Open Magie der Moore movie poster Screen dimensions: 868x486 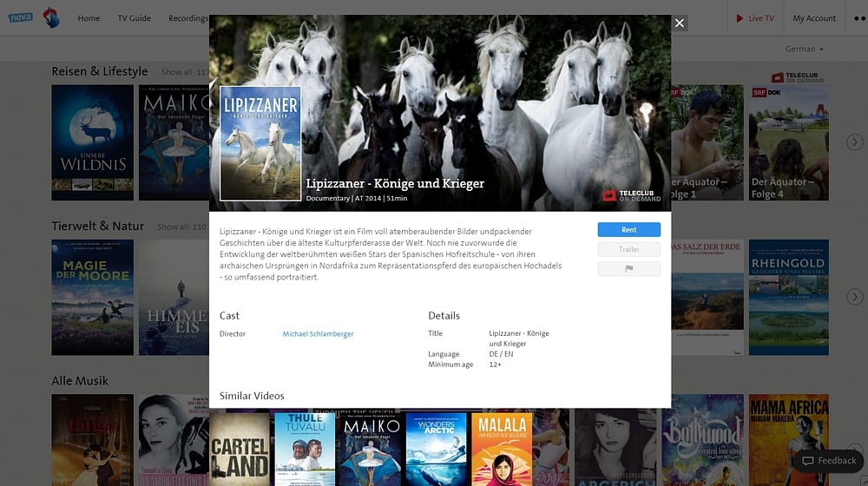93,298
